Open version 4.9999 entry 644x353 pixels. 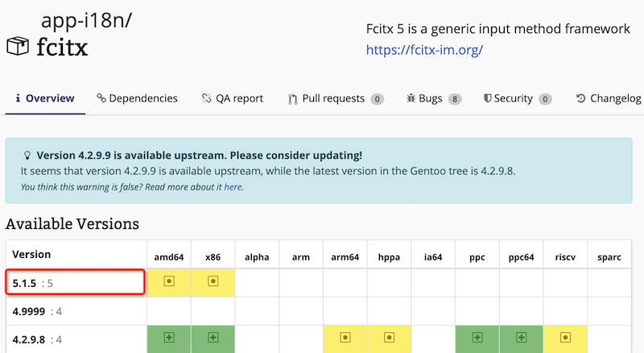coord(29,311)
